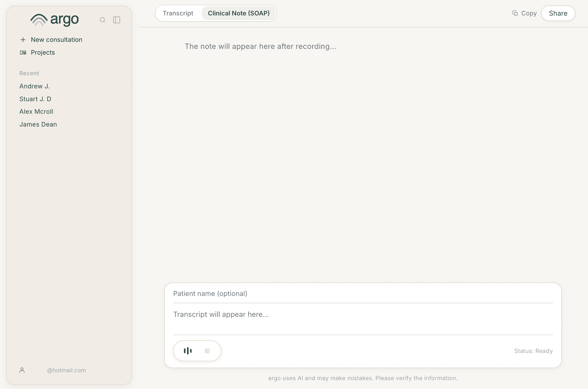This screenshot has height=389, width=588.
Task: Click the argo logo
Action: pyautogui.click(x=54, y=19)
